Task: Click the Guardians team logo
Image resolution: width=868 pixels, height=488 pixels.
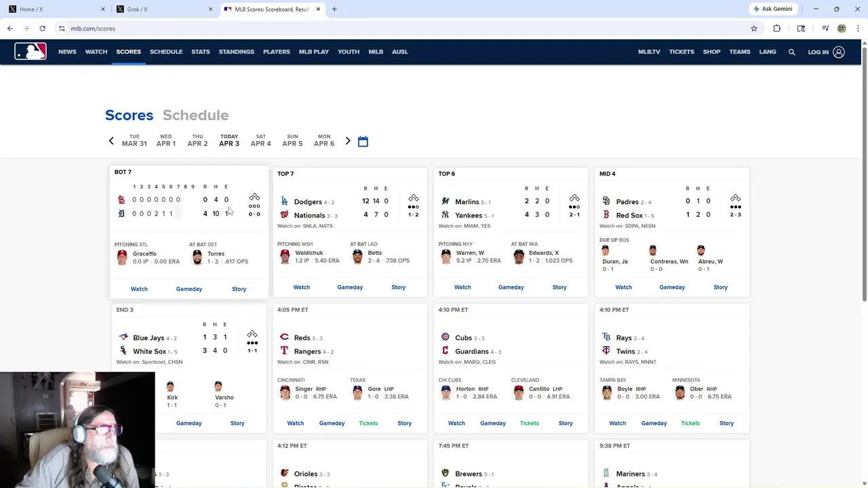Action: pyautogui.click(x=446, y=351)
